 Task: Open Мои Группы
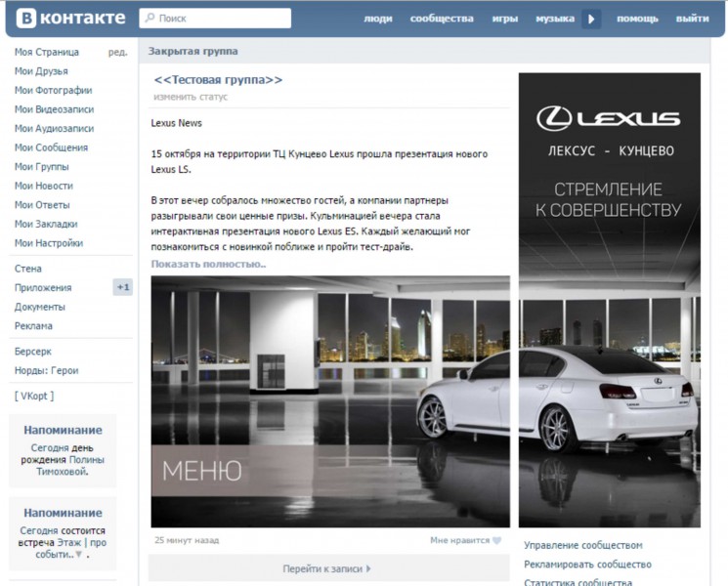coord(41,166)
